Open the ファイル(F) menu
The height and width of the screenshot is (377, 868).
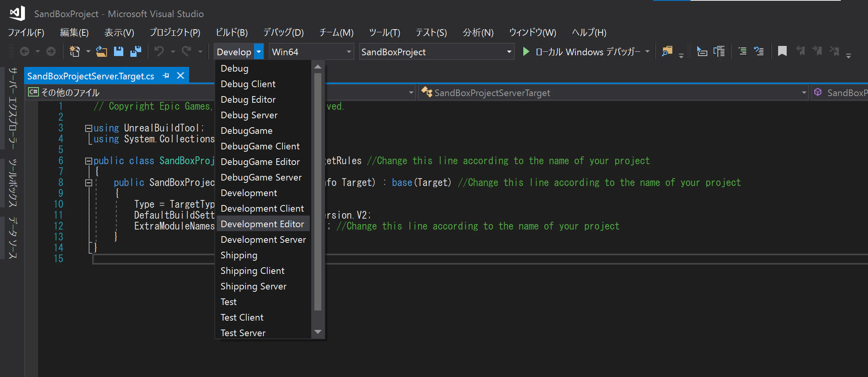click(x=26, y=33)
